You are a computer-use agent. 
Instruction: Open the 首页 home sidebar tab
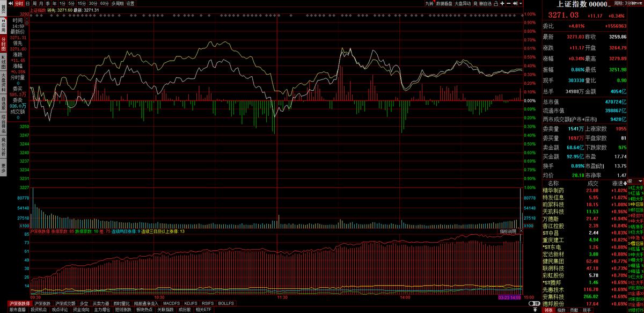[x=3, y=9]
